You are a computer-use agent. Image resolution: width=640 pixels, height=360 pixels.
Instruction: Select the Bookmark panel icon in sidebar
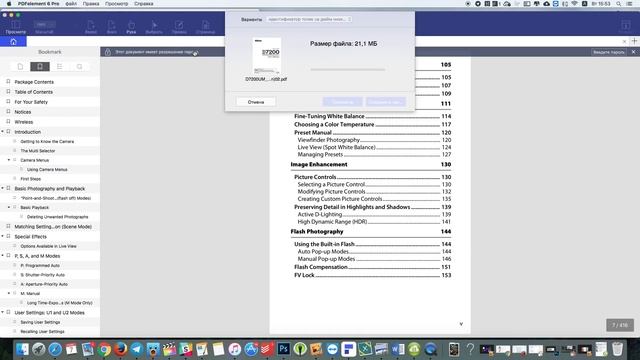click(x=40, y=67)
